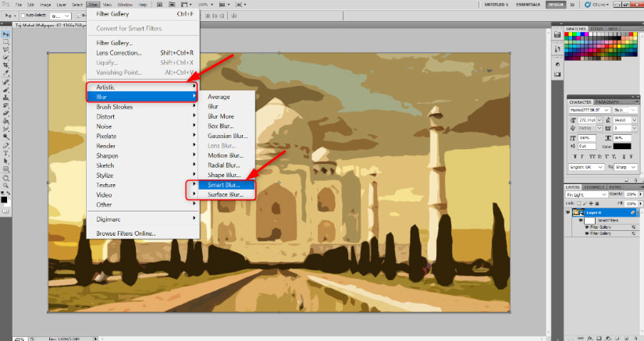Show more workspaces with the double-arrow button
The width and height of the screenshot is (644, 341).
click(x=571, y=5)
